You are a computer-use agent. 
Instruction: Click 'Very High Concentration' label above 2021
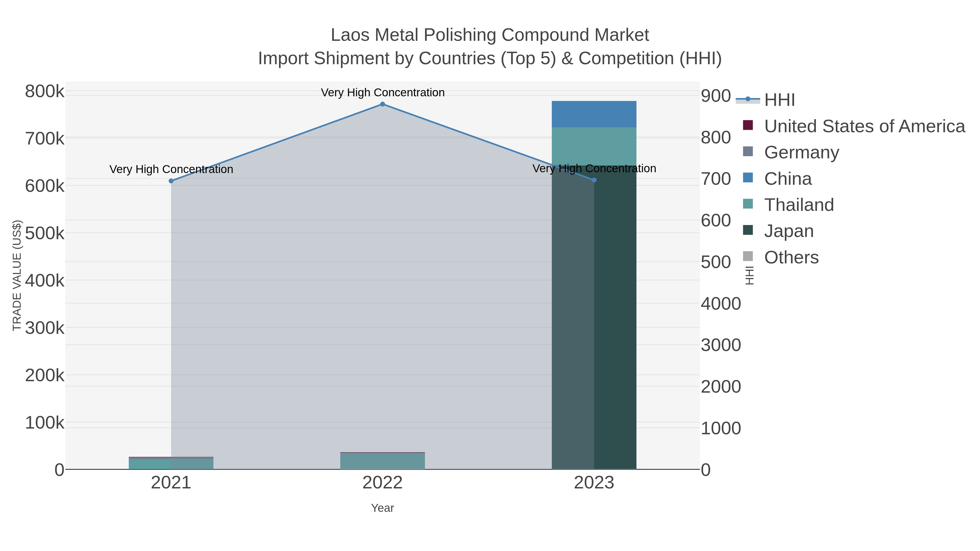tap(171, 169)
